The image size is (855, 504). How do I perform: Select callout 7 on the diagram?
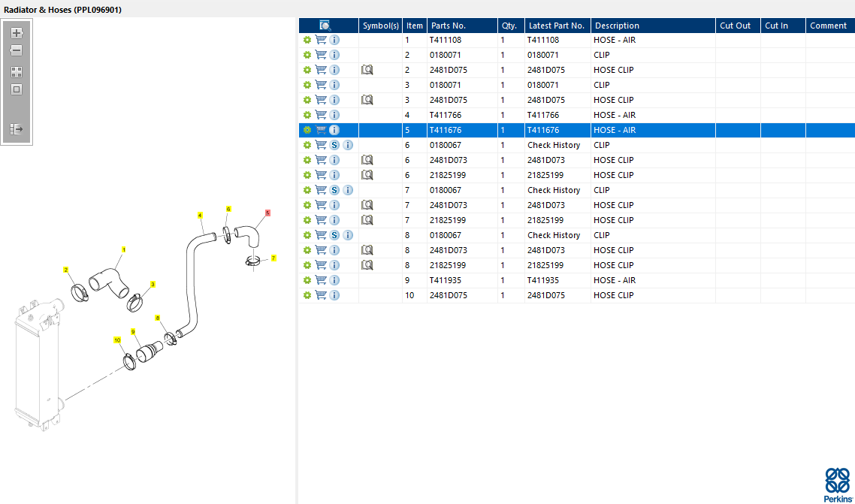pyautogui.click(x=273, y=258)
